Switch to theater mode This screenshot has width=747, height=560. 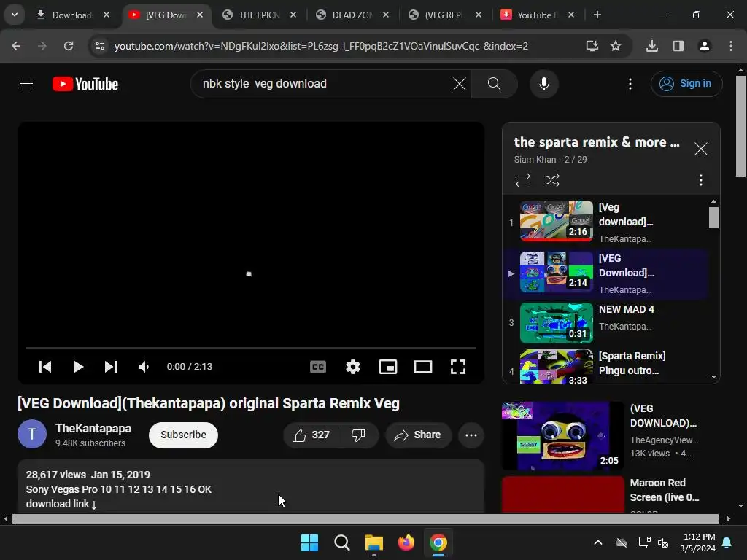point(423,367)
